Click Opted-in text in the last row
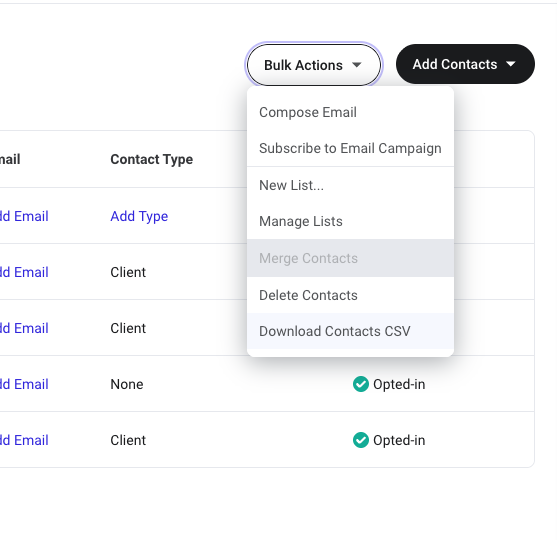The height and width of the screenshot is (540, 557). pos(399,440)
